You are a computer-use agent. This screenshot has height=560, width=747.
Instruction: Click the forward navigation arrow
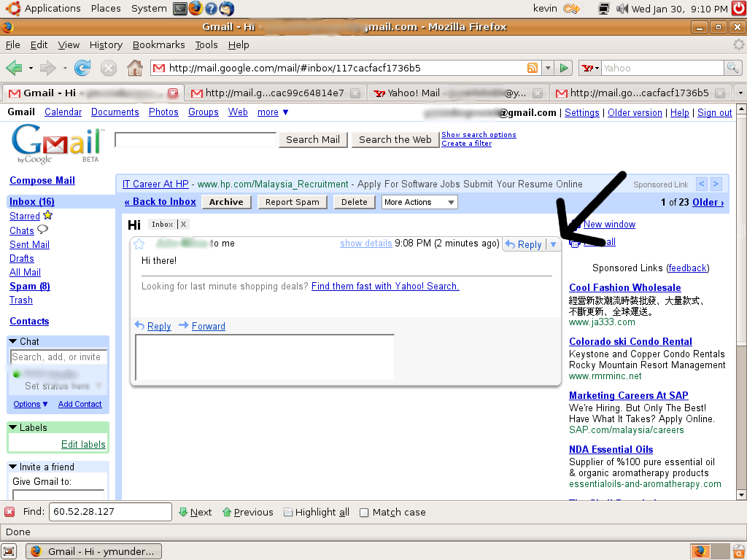click(47, 68)
